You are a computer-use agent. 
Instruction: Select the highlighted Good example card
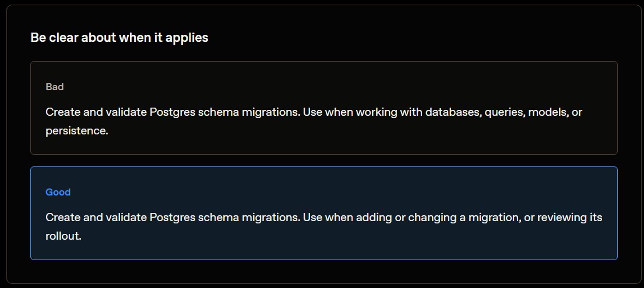323,213
